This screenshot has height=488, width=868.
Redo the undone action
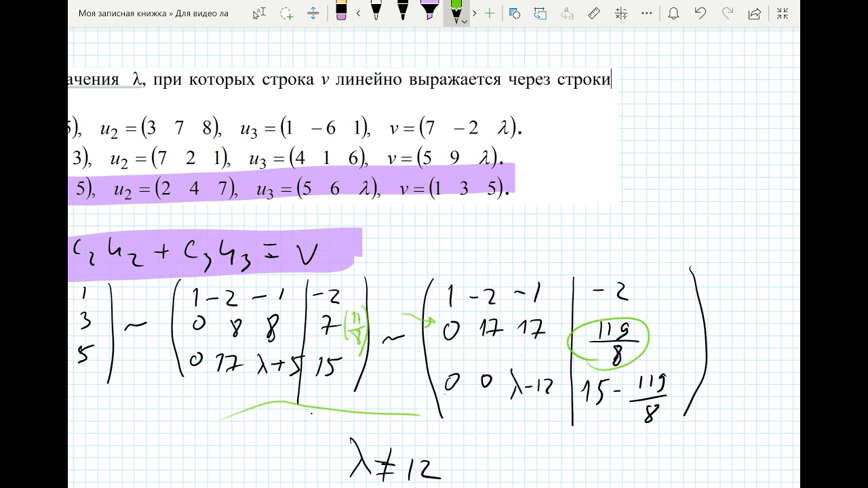[x=728, y=13]
